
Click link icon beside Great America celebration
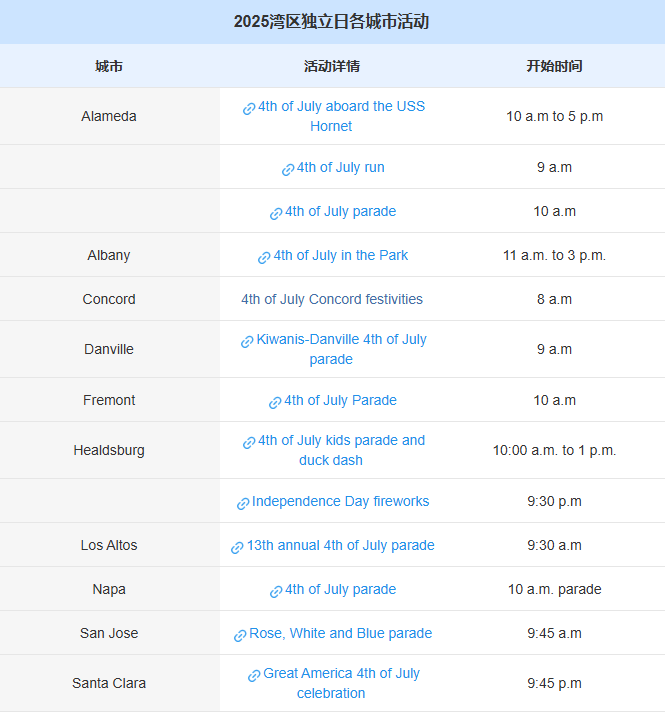point(254,675)
